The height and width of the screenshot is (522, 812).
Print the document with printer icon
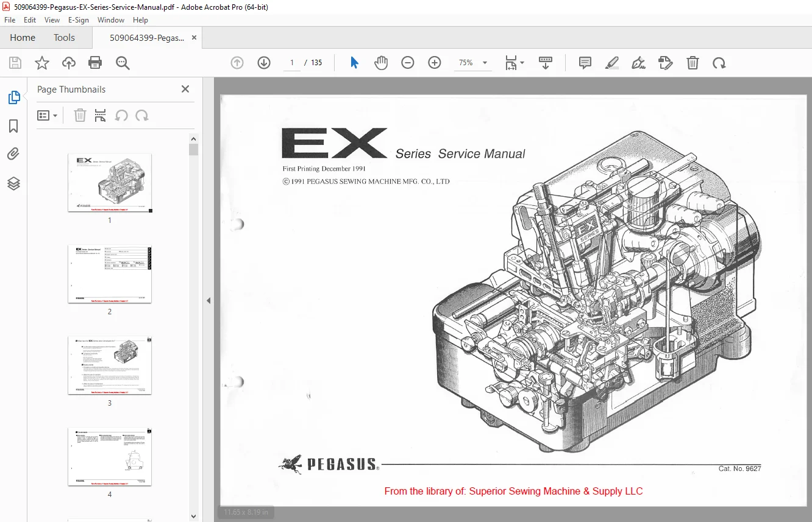pyautogui.click(x=95, y=63)
